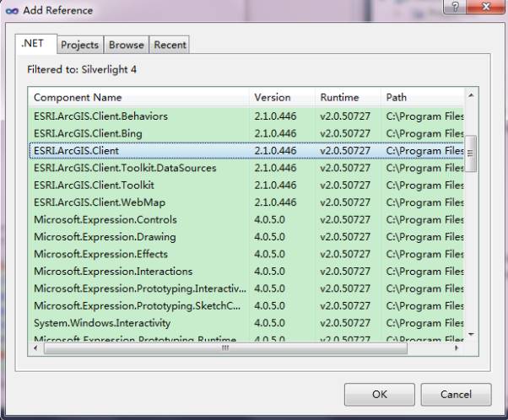This screenshot has height=420, width=508.
Task: Click version 2.1.0.446 of ESRI.ArcGIS.Client.Bing
Action: point(275,133)
